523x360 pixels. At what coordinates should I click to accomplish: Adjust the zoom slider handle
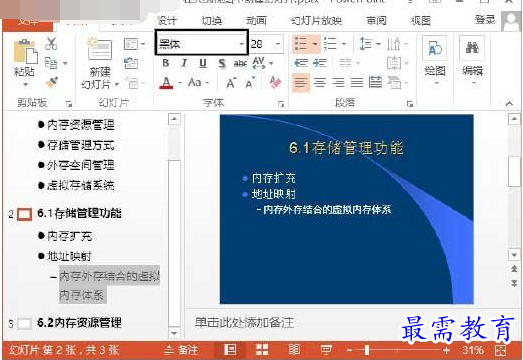(x=367, y=350)
